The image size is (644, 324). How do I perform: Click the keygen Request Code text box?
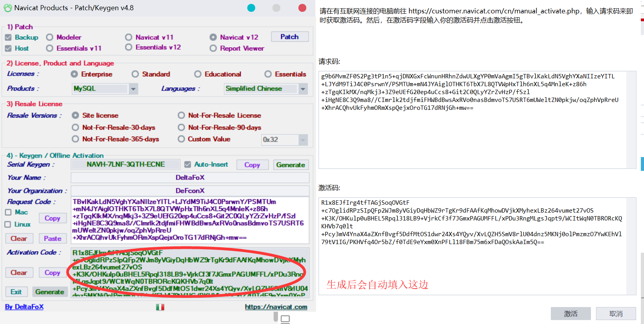pyautogui.click(x=190, y=220)
